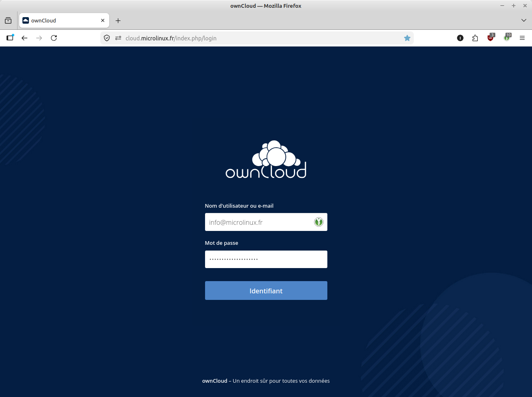The height and width of the screenshot is (397, 532).
Task: Open the extensions puzzle-piece icon
Action: click(475, 38)
